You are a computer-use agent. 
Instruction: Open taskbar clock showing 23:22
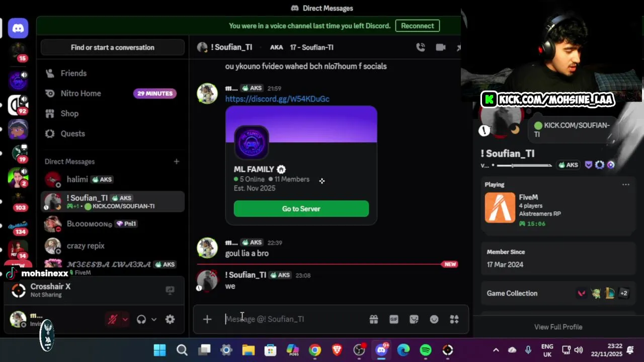pyautogui.click(x=608, y=350)
